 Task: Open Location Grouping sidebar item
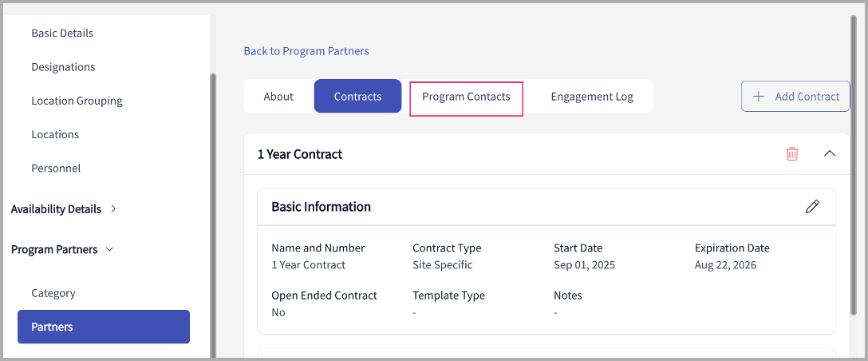[x=77, y=101]
